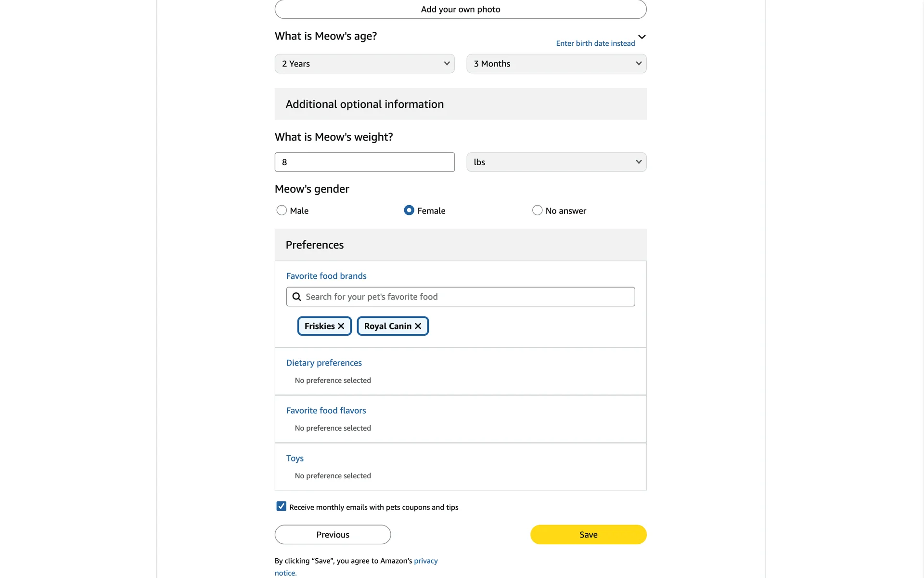Uncheck monthly pet coupons email checkbox
Image resolution: width=924 pixels, height=578 pixels.
282,506
